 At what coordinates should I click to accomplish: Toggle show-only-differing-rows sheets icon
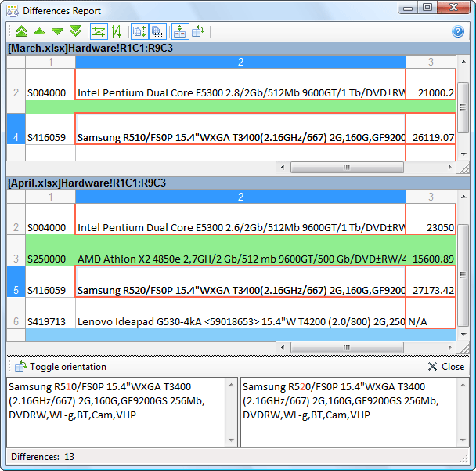pos(157,31)
